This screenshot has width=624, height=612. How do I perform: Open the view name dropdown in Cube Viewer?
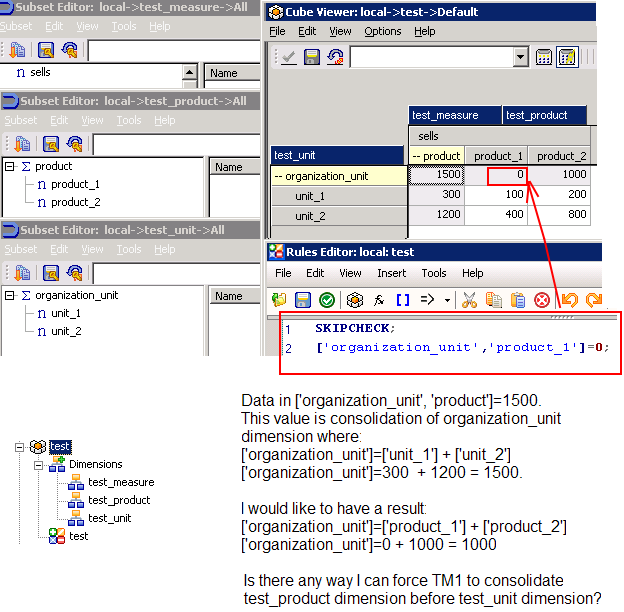point(520,57)
